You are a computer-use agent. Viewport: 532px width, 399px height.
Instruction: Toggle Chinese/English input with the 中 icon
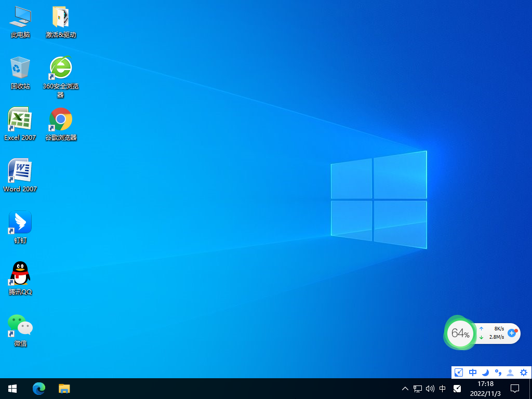(x=473, y=373)
